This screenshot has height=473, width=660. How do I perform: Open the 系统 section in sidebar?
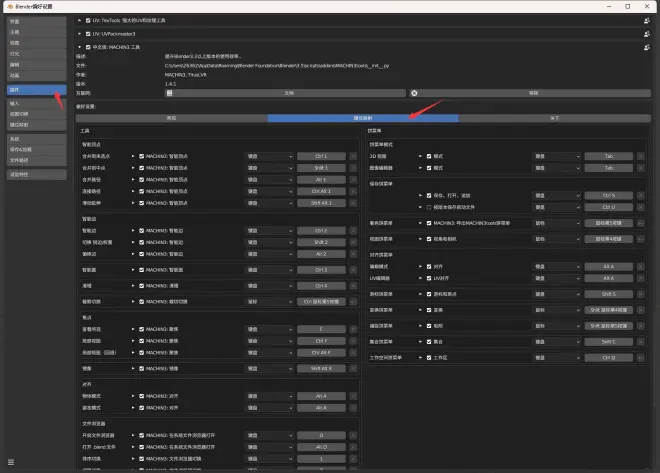(x=37, y=139)
